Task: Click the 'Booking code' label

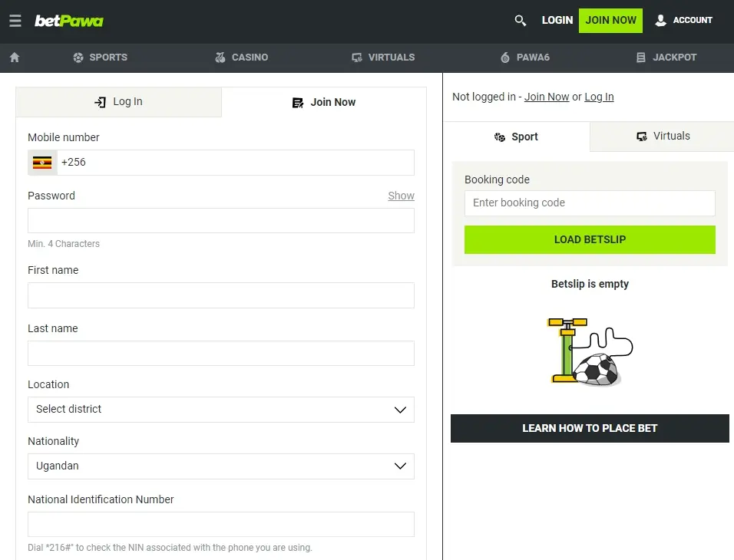Action: [x=497, y=180]
